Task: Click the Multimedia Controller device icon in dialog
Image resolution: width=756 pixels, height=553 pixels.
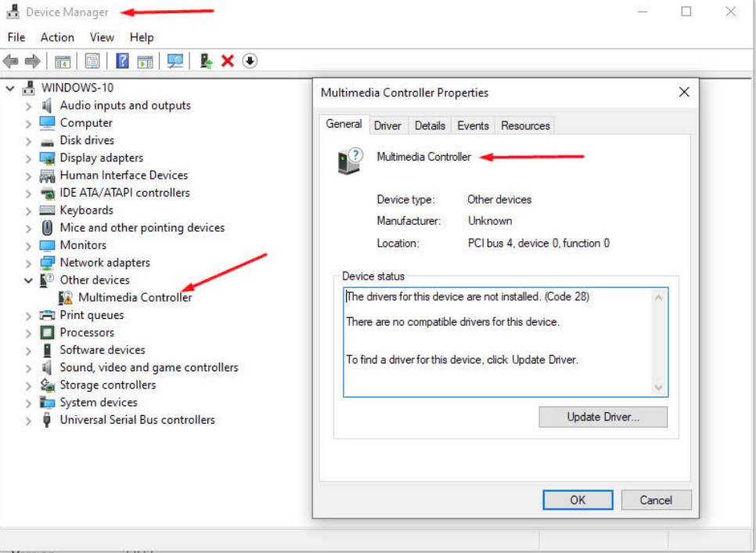Action: (x=351, y=161)
